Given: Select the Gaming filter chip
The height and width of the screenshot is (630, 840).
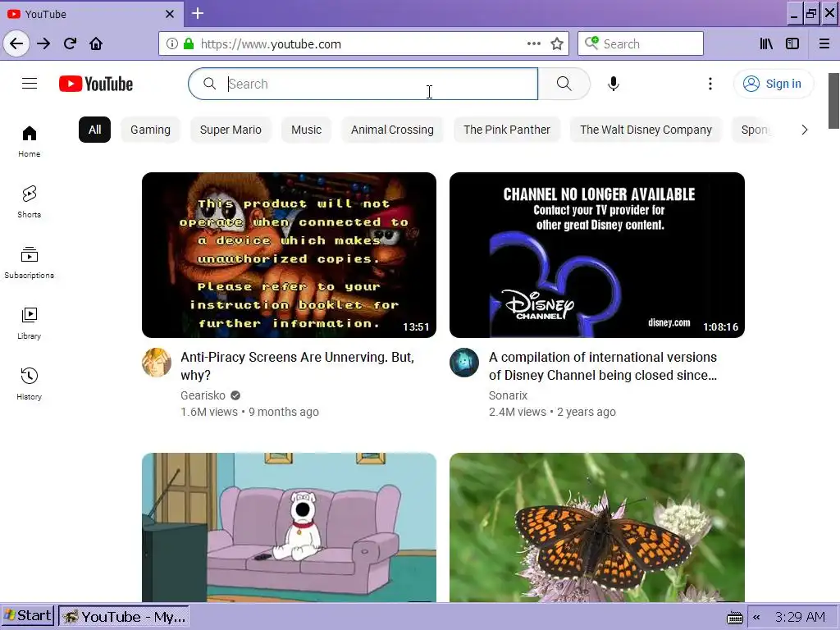Looking at the screenshot, I should 151,130.
